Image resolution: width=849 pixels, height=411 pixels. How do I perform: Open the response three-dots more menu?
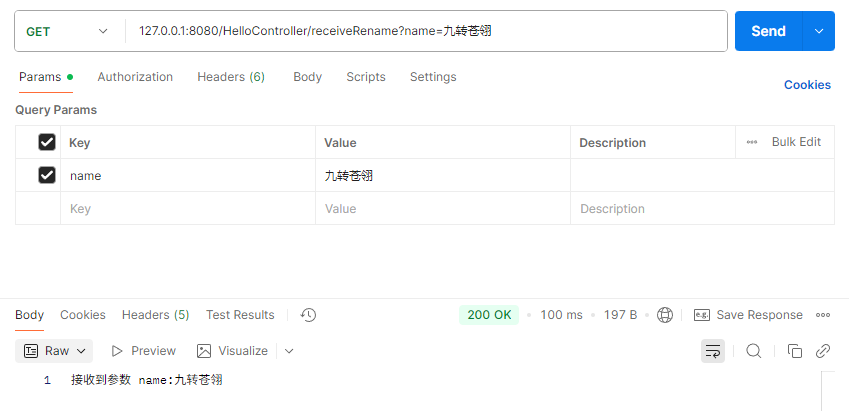coord(822,315)
